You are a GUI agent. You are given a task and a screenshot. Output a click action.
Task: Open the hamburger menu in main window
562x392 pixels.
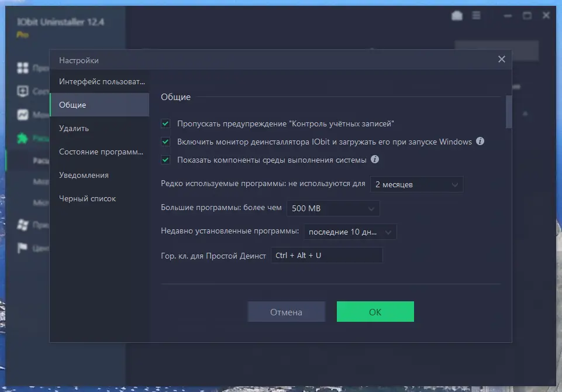476,15
